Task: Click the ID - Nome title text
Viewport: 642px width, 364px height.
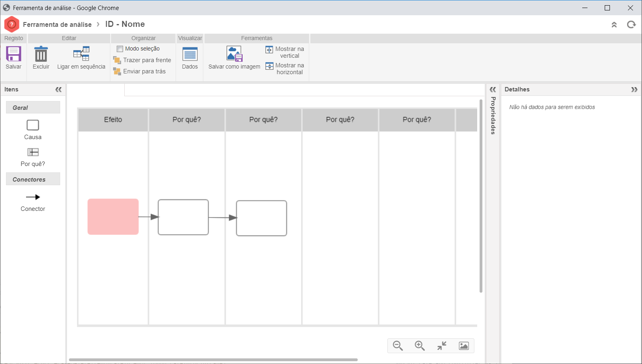Action: tap(125, 24)
